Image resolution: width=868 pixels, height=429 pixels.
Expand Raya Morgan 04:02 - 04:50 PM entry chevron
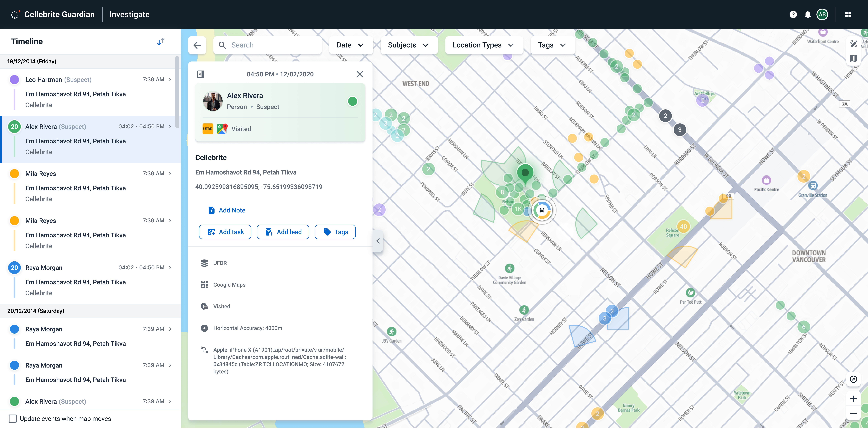coord(170,268)
